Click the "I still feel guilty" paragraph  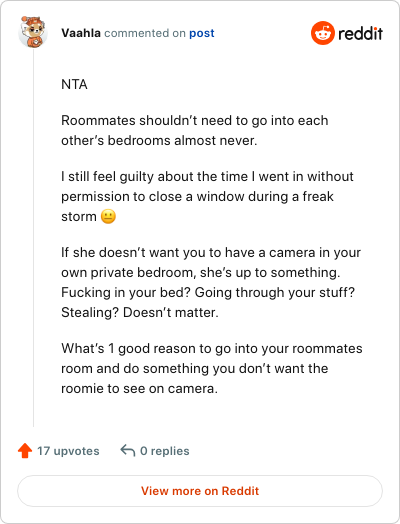207,196
